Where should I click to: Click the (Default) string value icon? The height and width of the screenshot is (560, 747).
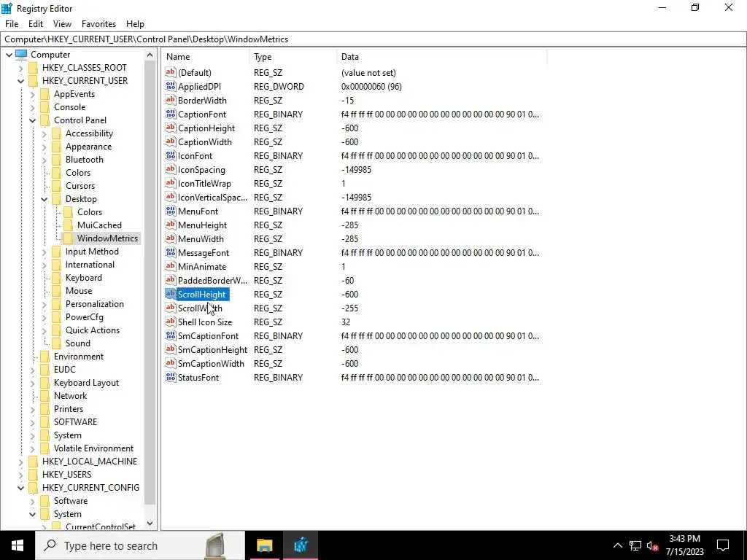coord(171,72)
